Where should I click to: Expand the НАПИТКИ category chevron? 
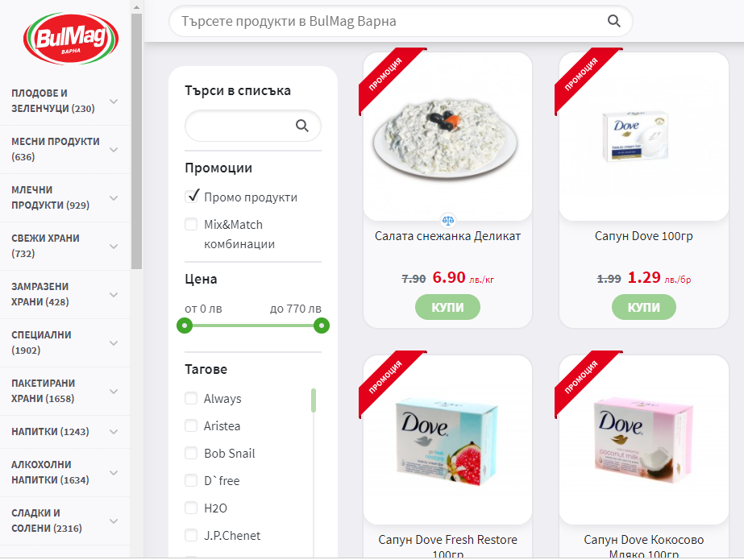pos(114,432)
